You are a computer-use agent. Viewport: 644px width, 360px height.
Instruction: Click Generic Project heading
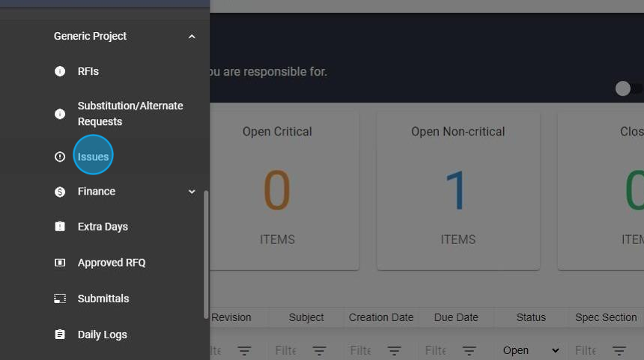(90, 36)
